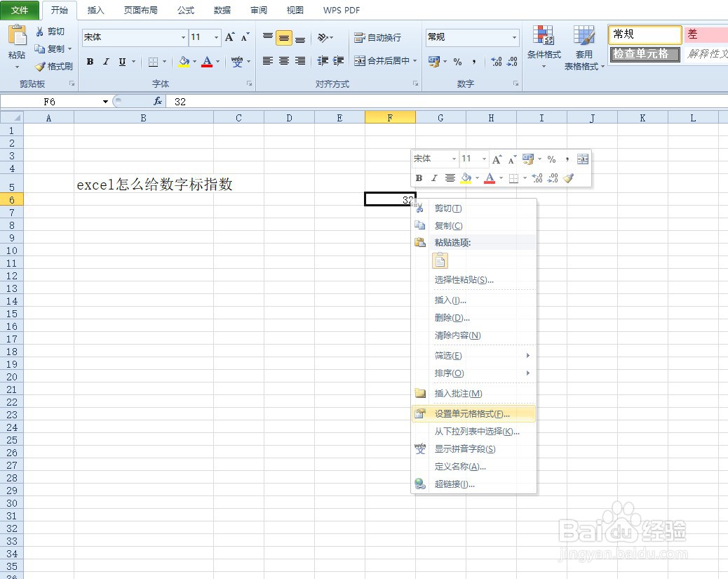Screen dimensions: 728x579
Task: Apply percent number style
Action: (457, 62)
